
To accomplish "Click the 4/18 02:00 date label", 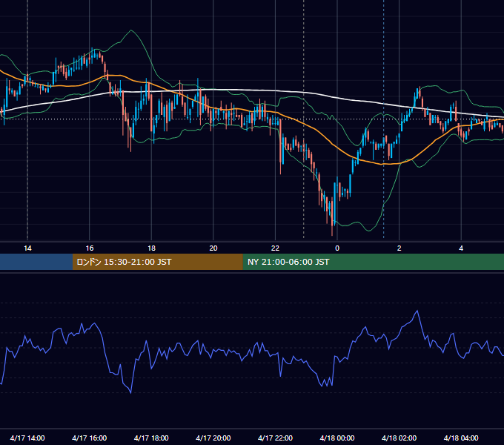I will coord(399,438).
